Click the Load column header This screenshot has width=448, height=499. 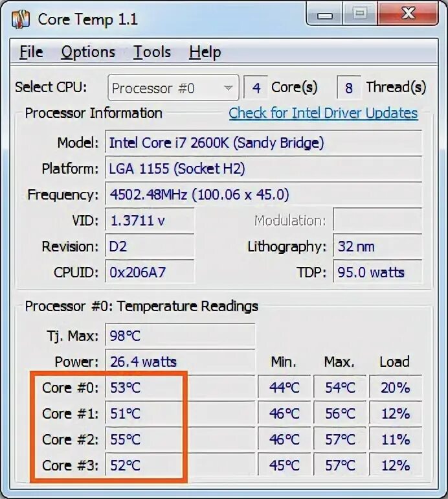394,362
